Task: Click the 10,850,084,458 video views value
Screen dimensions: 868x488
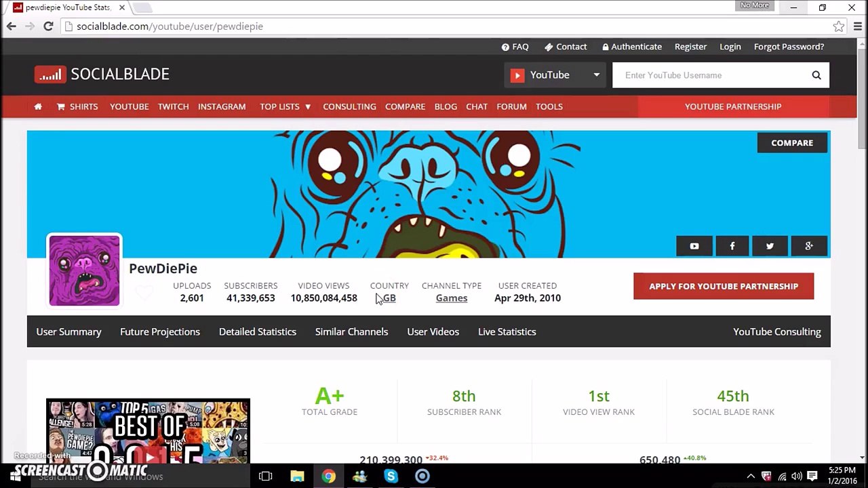Action: (324, 298)
